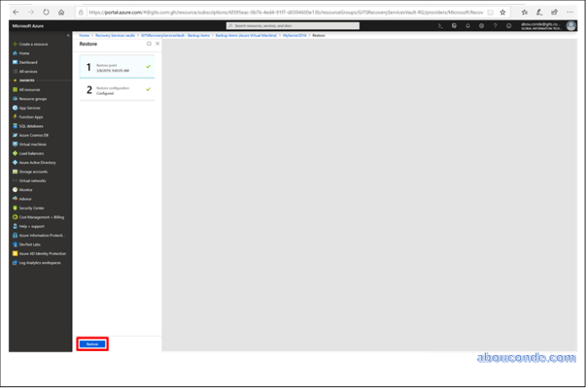
Task: Open Virtual machines in sidebar
Action: 31,144
